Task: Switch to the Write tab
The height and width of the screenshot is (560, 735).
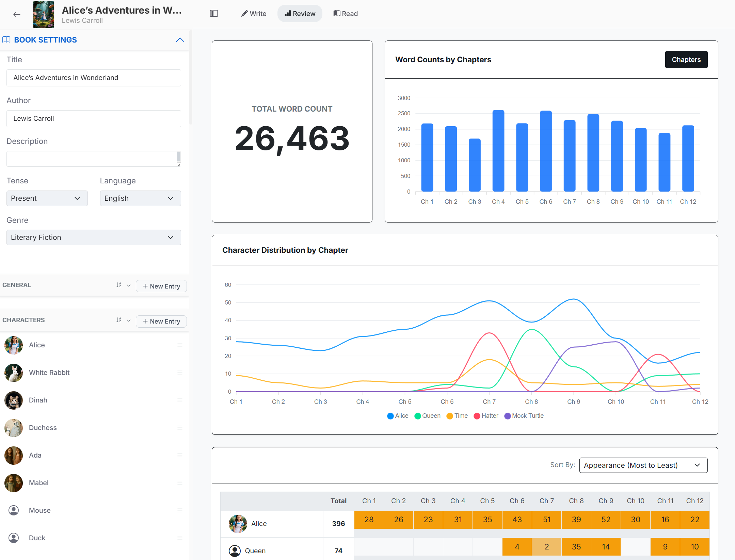Action: tap(254, 14)
